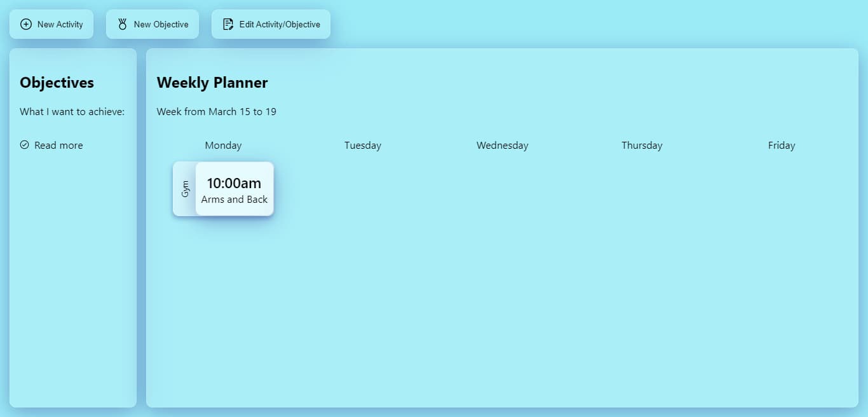
Task: Click the pencil-document icon on Edit Activity/Objective
Action: (x=228, y=24)
